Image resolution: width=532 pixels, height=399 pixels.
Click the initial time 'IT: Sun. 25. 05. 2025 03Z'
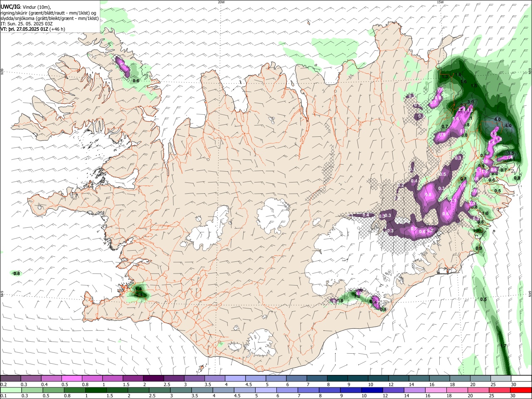27,24
